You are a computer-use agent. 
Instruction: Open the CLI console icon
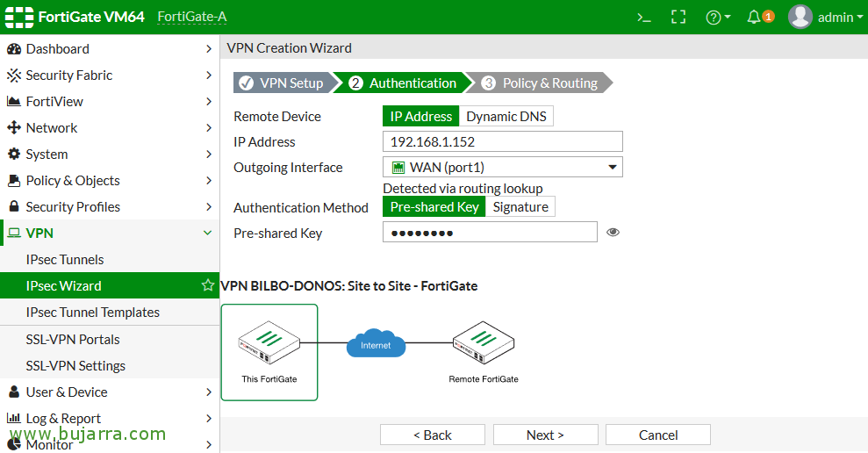[644, 17]
